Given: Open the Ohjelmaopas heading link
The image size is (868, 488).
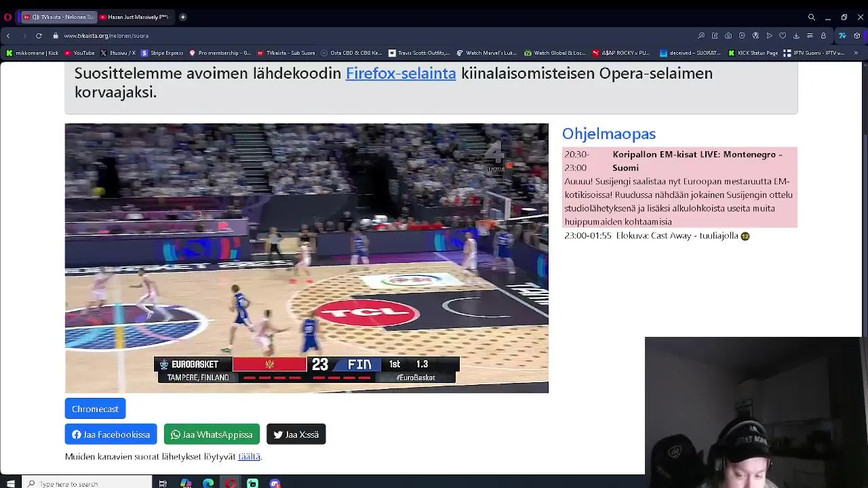Looking at the screenshot, I should 609,134.
